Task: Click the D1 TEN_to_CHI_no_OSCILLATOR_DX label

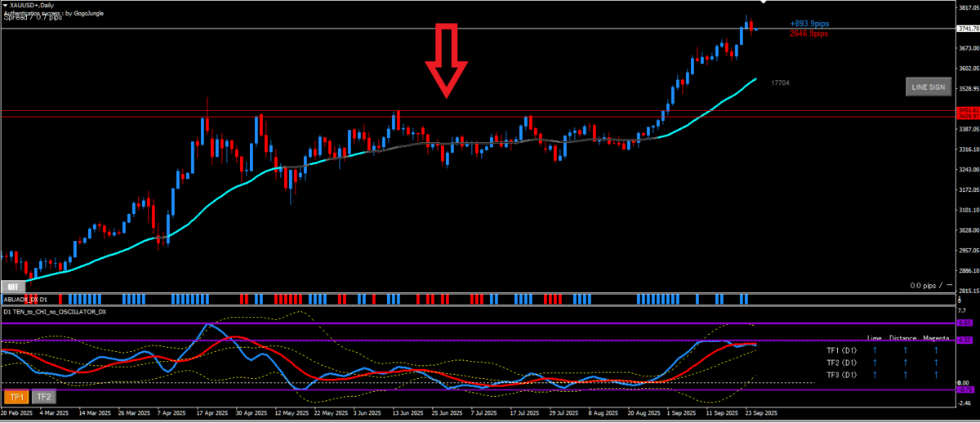Action: [55, 311]
